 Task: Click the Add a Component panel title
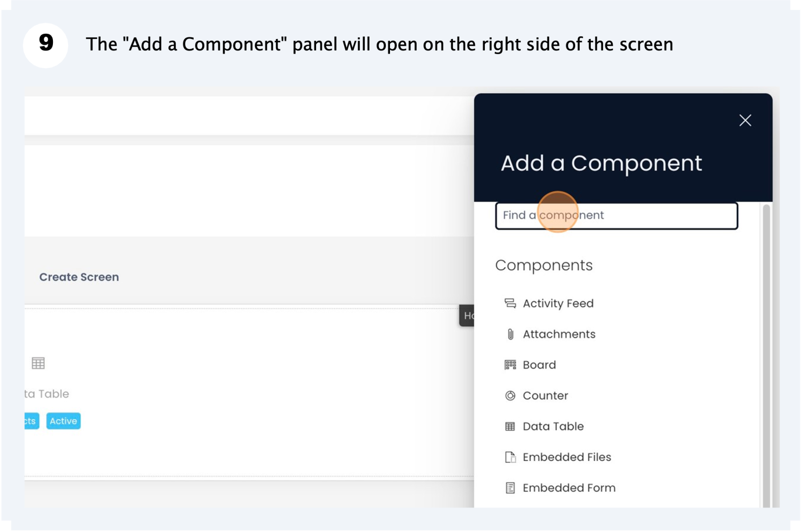(601, 163)
